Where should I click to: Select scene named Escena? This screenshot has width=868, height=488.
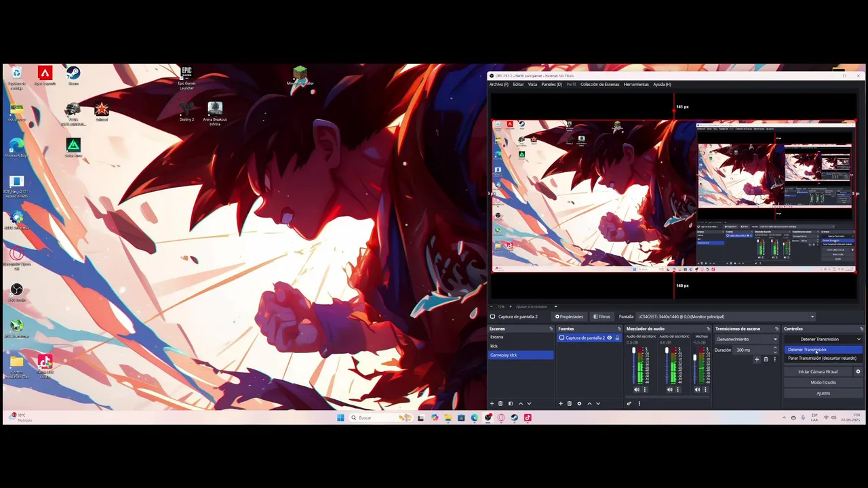[x=521, y=337]
